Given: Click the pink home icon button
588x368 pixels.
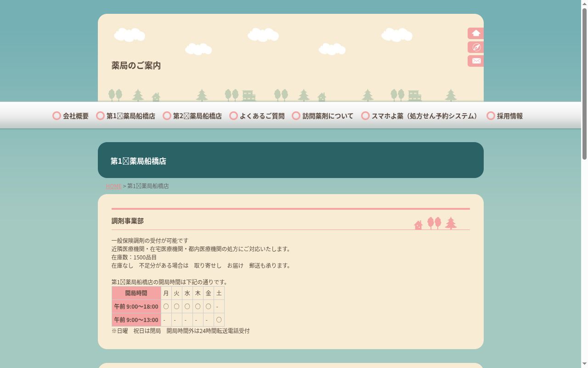Looking at the screenshot, I should (x=475, y=33).
